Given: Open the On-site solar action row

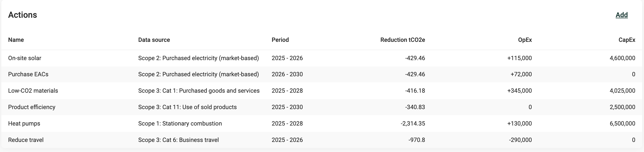Looking at the screenshot, I should 25,58.
